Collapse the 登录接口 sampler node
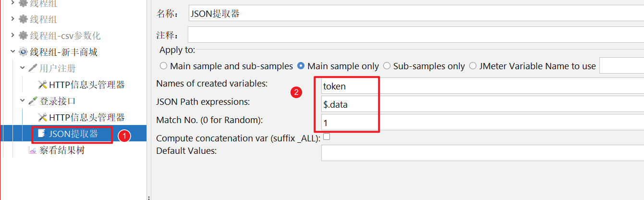 point(22,101)
